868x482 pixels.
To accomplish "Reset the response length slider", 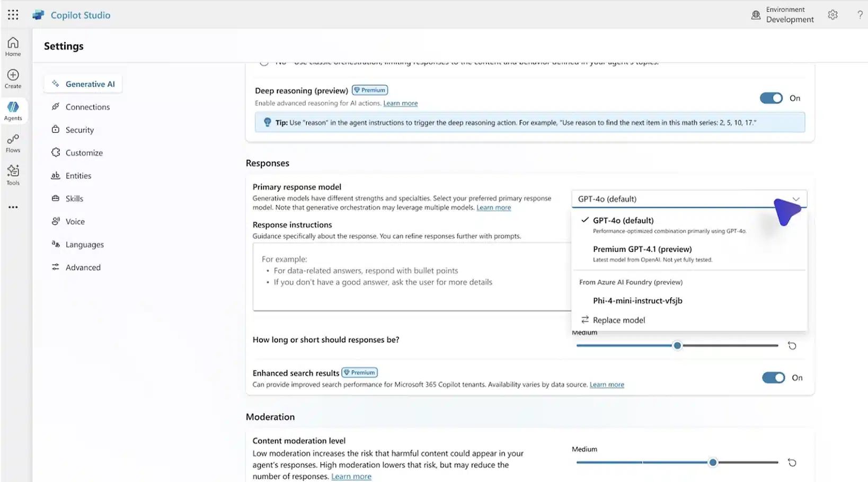I will pos(792,345).
